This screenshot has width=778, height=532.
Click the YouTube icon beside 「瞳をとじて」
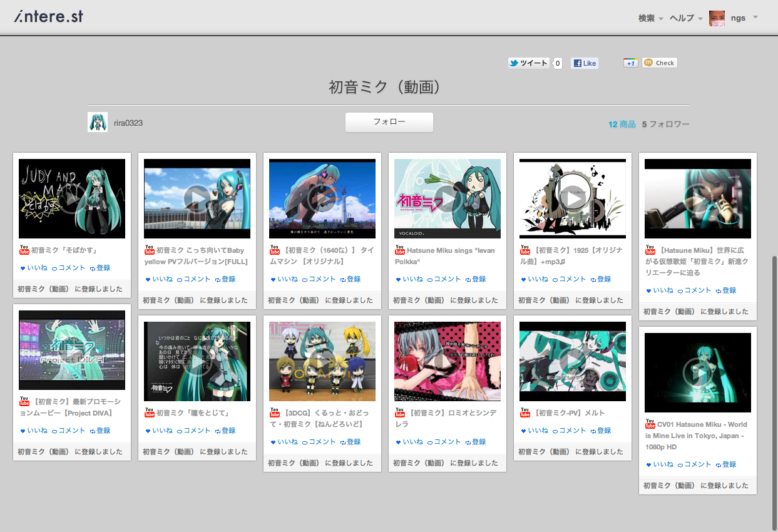point(150,413)
